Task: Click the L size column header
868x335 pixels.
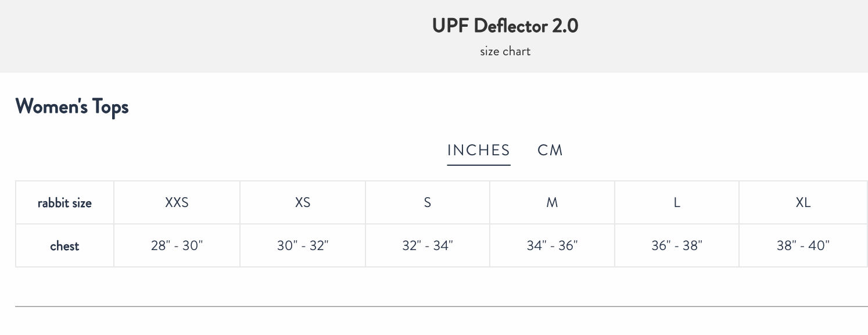Action: [677, 202]
